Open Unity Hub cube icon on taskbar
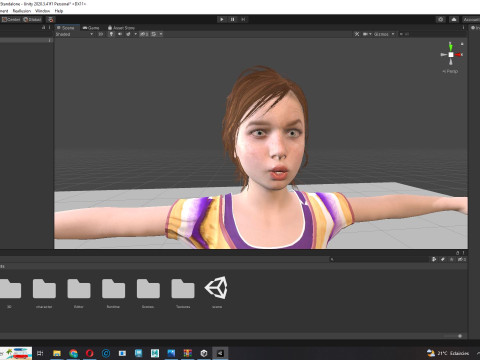 [x=204, y=353]
